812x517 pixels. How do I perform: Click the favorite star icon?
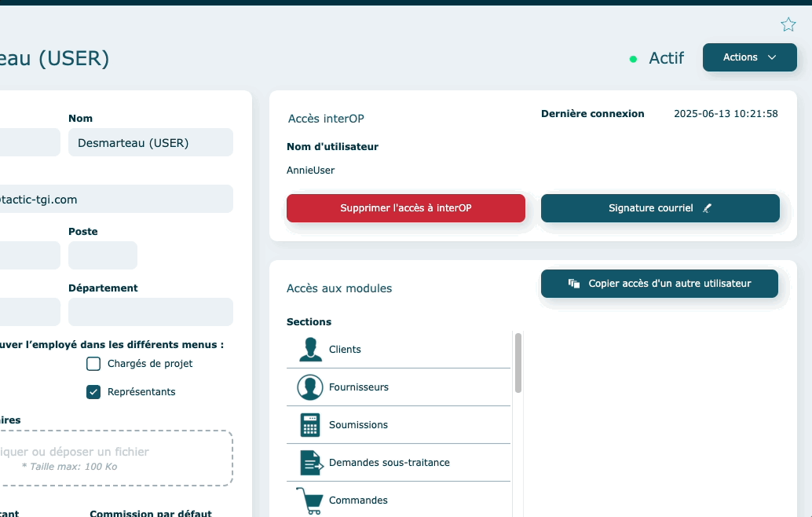click(788, 24)
